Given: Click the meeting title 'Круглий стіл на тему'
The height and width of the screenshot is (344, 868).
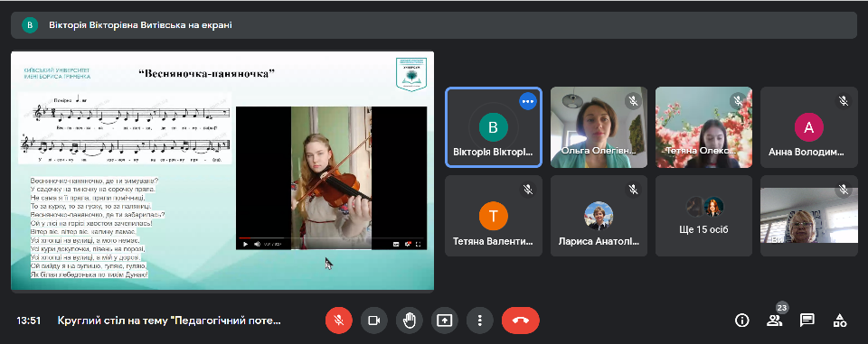Looking at the screenshot, I should click(x=169, y=321).
